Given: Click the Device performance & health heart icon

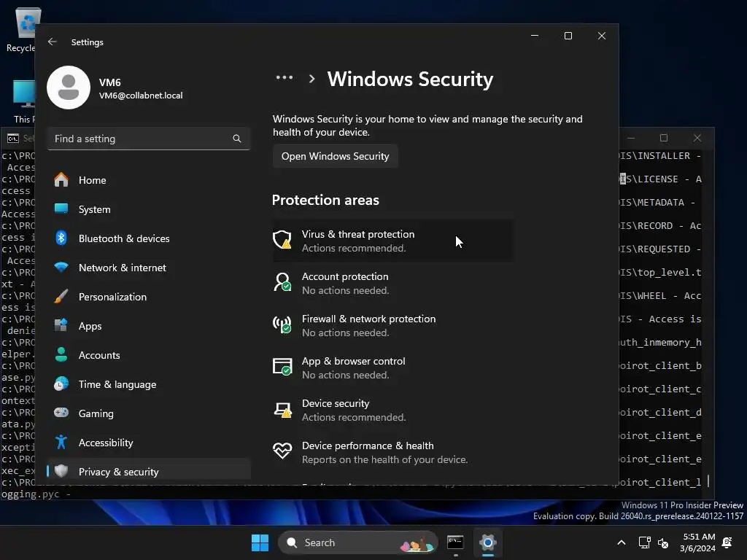Looking at the screenshot, I should (282, 451).
